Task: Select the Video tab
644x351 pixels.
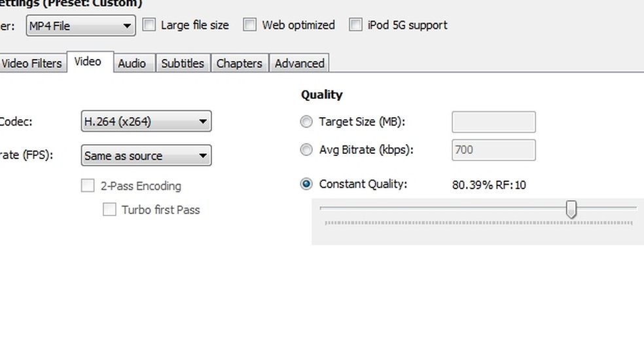Action: pyautogui.click(x=88, y=62)
